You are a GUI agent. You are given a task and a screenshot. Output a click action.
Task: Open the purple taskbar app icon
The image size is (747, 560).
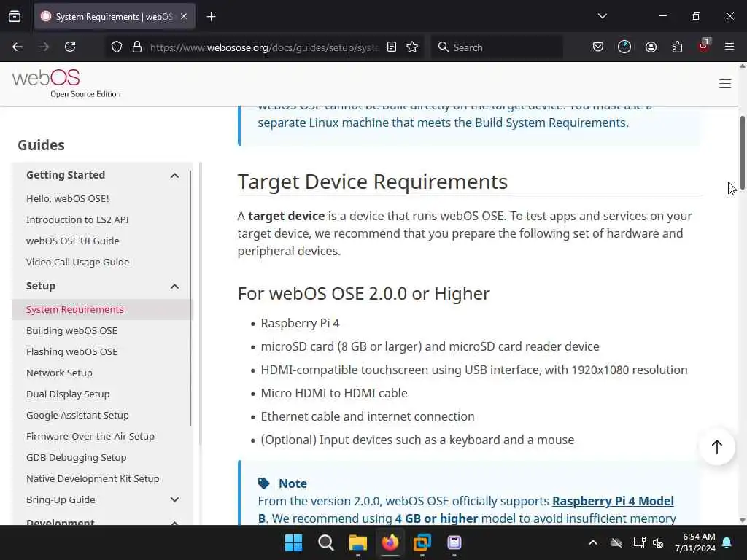click(x=454, y=542)
